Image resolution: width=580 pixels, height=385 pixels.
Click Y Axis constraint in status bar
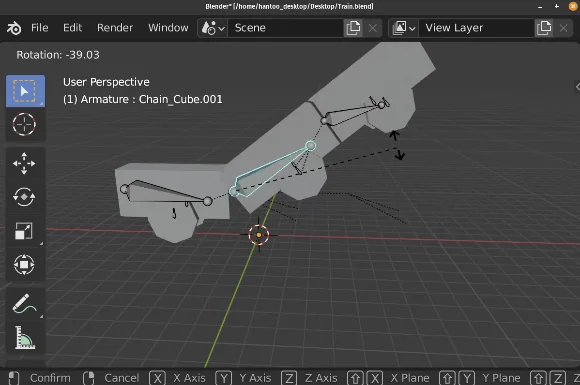[x=243, y=378]
